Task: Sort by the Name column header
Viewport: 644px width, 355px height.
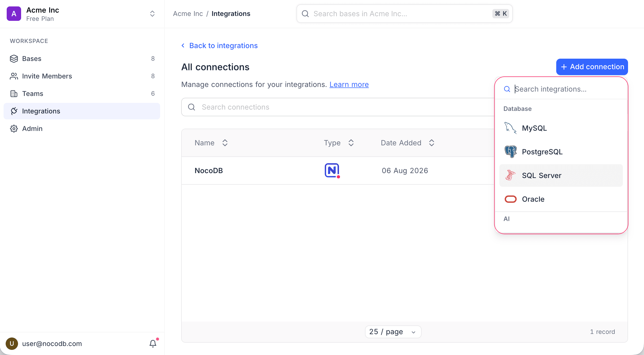Action: 211,143
